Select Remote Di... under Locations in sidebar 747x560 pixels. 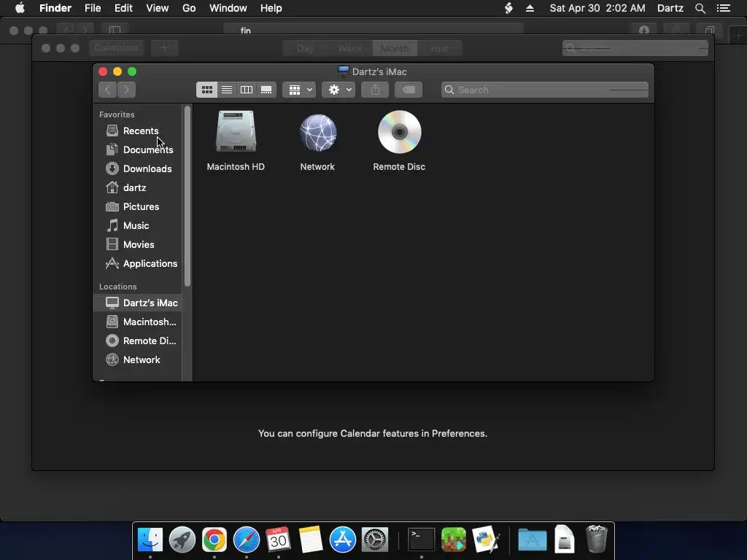138,341
